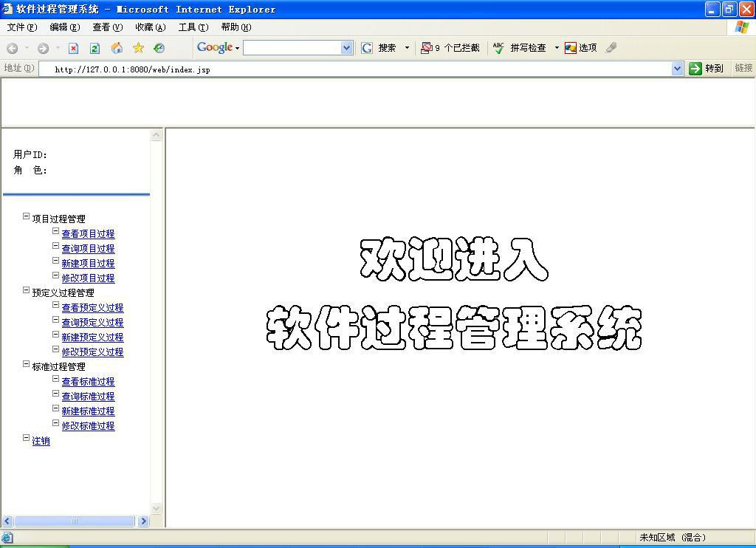Click the browser Back arrow icon
Viewport: 756px width, 548px height.
point(13,48)
